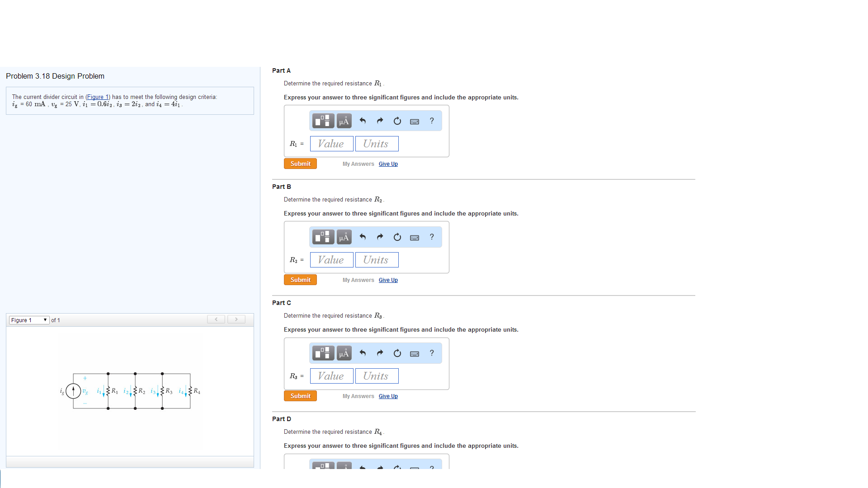868x488 pixels.
Task: Redo the entry in Part C toolbar
Action: (380, 353)
